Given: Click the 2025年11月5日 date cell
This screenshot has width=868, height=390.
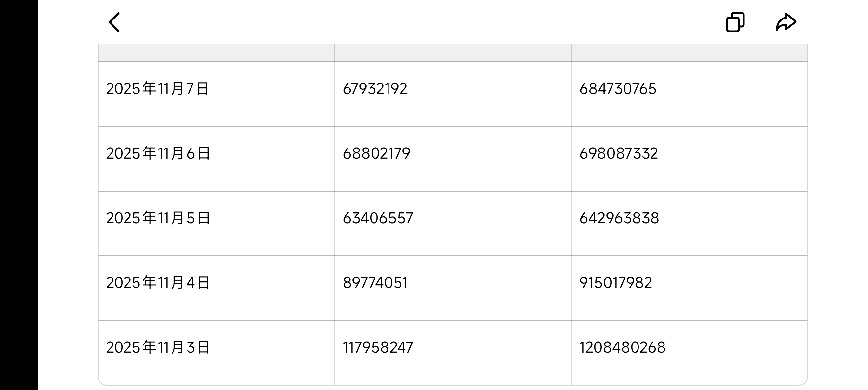Looking at the screenshot, I should [158, 218].
